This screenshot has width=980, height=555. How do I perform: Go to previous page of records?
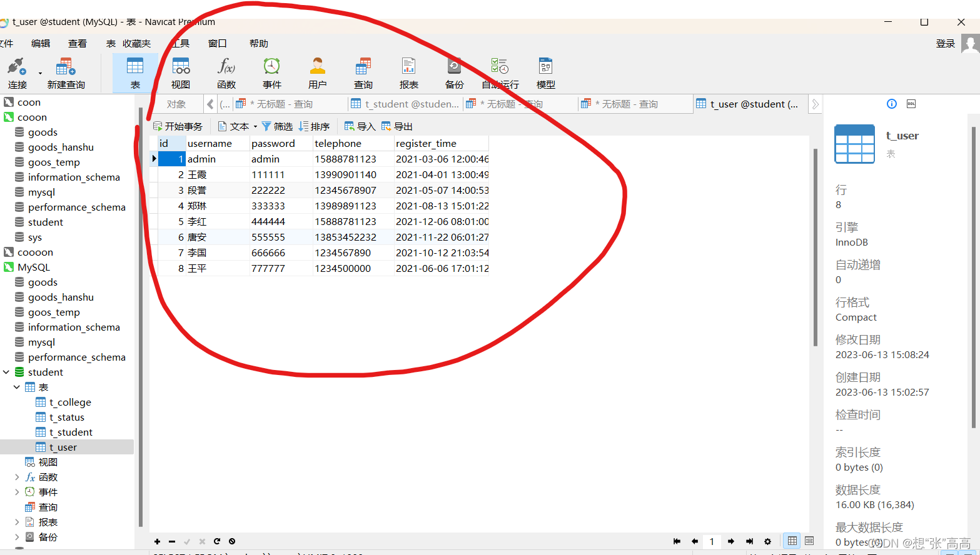[x=694, y=541]
